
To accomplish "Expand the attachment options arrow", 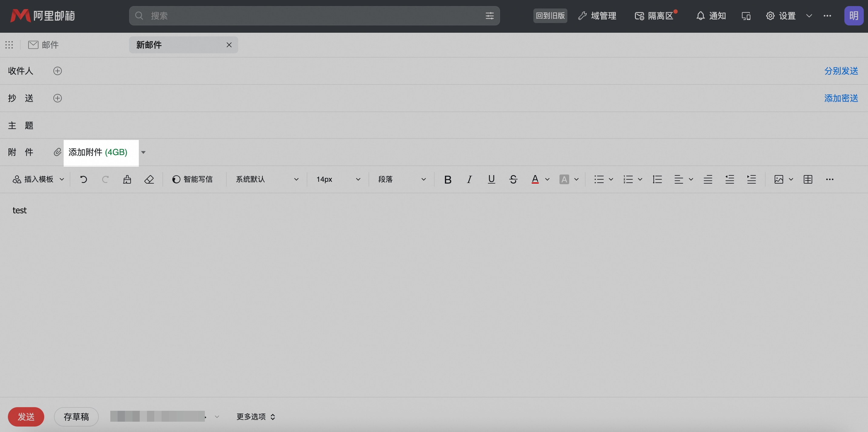I will tap(143, 152).
